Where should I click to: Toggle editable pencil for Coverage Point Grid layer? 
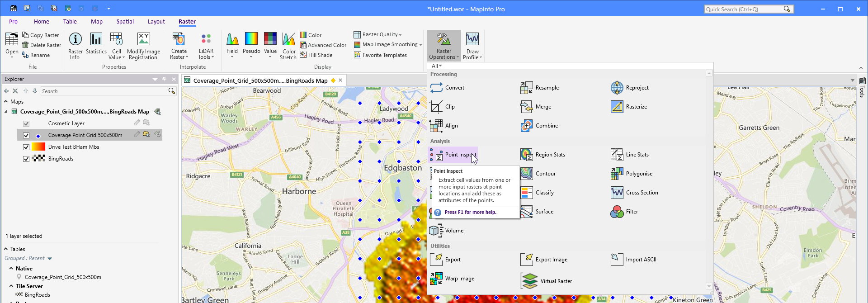click(137, 134)
